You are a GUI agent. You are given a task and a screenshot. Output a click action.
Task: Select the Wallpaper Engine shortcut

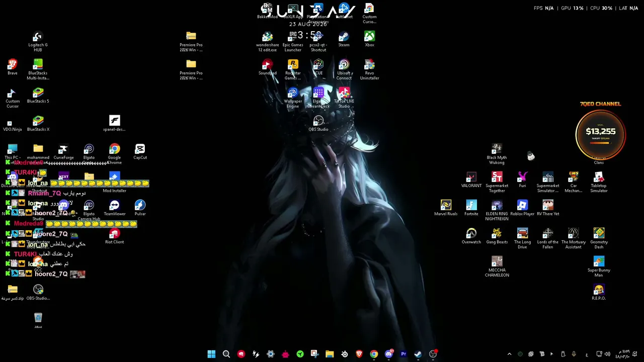[x=293, y=98]
